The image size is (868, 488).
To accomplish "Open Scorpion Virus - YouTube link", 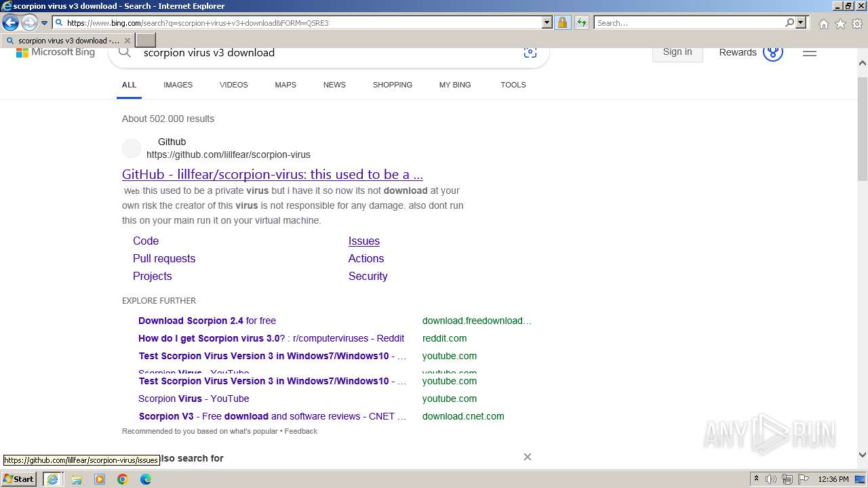I will coord(193,399).
